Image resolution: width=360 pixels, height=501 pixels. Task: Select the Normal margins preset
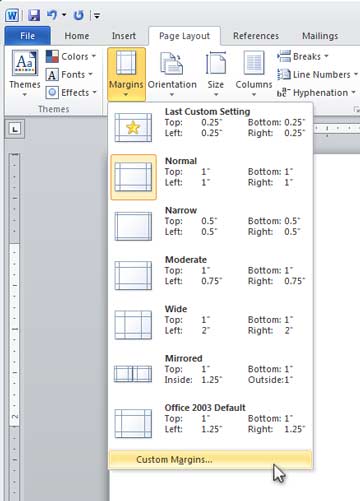(x=210, y=177)
